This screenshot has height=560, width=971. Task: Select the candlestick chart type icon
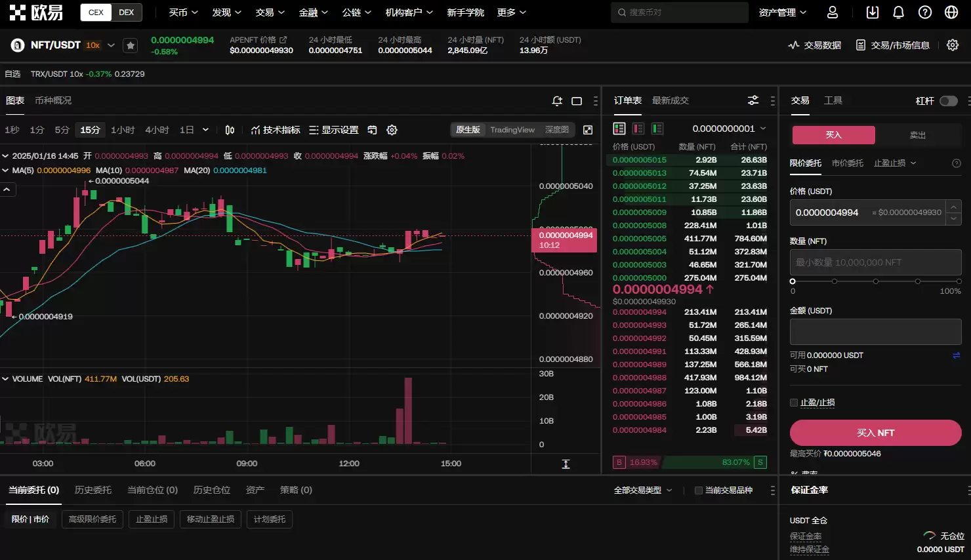(x=230, y=130)
